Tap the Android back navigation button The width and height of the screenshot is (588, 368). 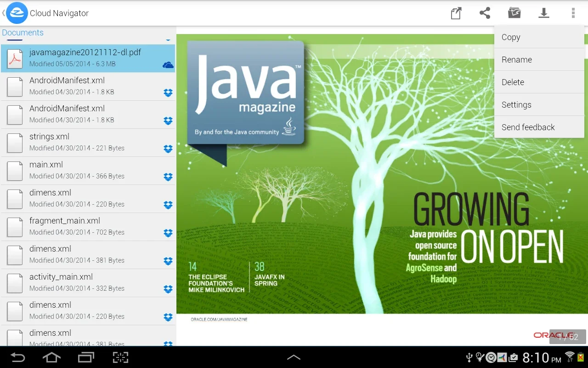click(x=18, y=357)
